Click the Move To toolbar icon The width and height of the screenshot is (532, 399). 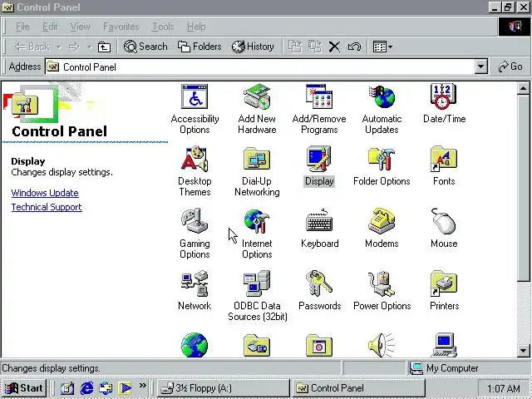pyautogui.click(x=295, y=47)
